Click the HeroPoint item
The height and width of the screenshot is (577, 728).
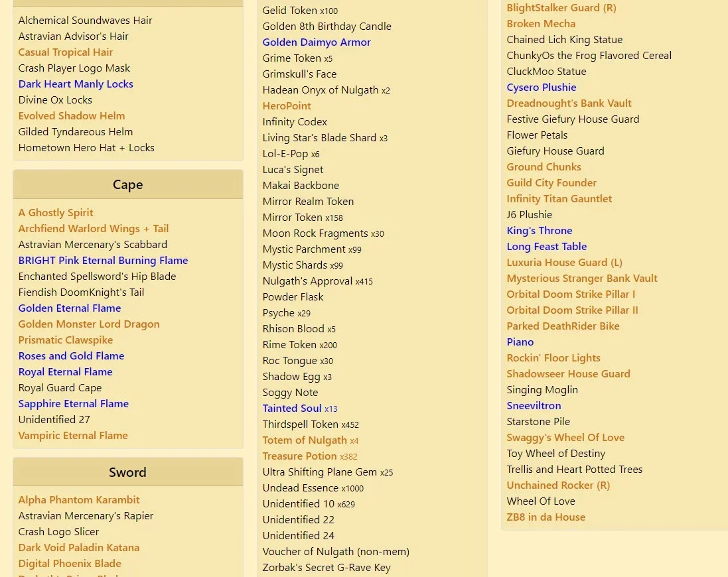coord(287,105)
